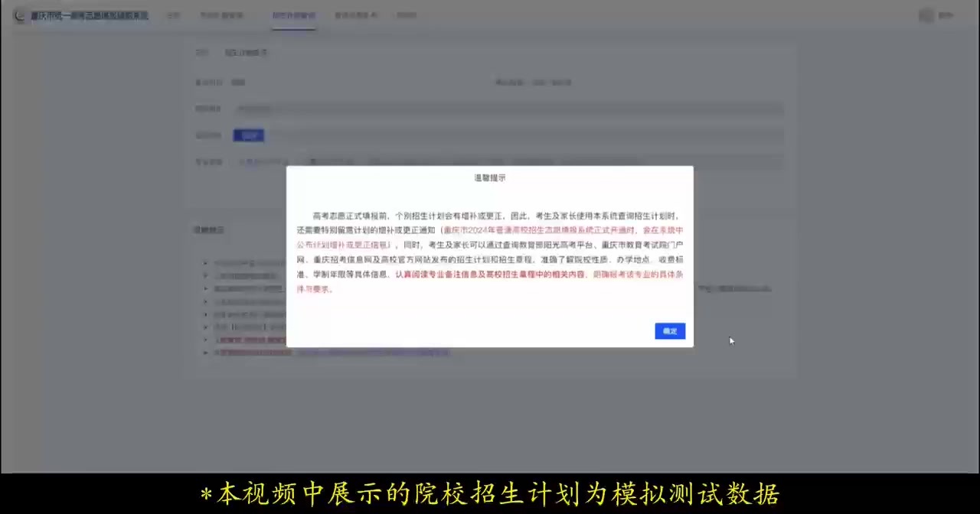The height and width of the screenshot is (514, 980).
Task: Click the triangle icon before the first tip entry
Action: 205,263
